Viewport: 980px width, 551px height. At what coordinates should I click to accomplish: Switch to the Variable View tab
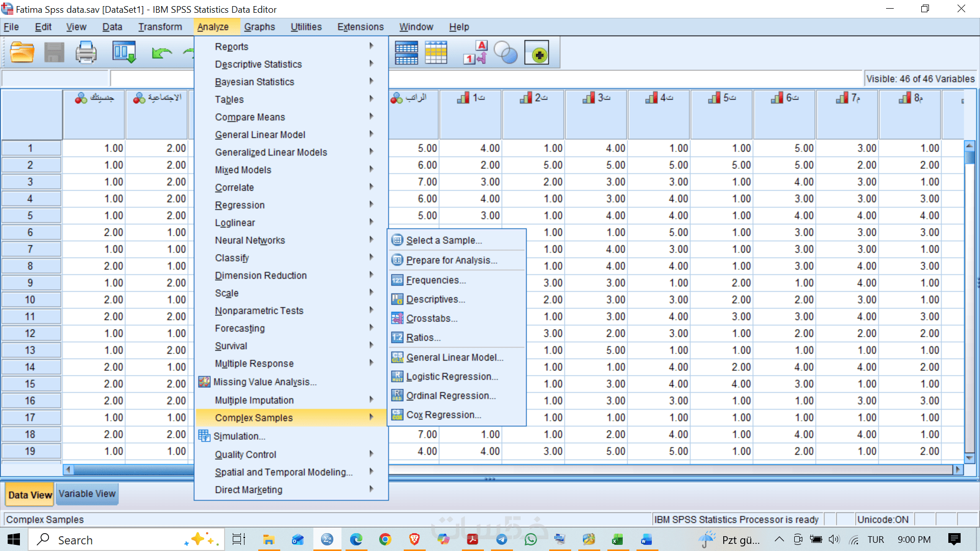click(87, 494)
